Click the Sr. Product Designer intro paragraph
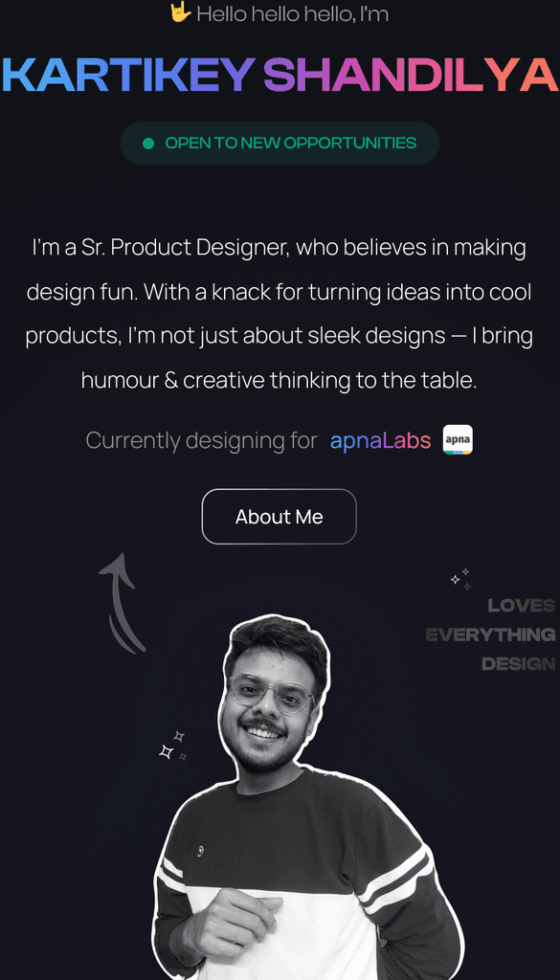Screen dimensions: 560x980 coord(279,314)
